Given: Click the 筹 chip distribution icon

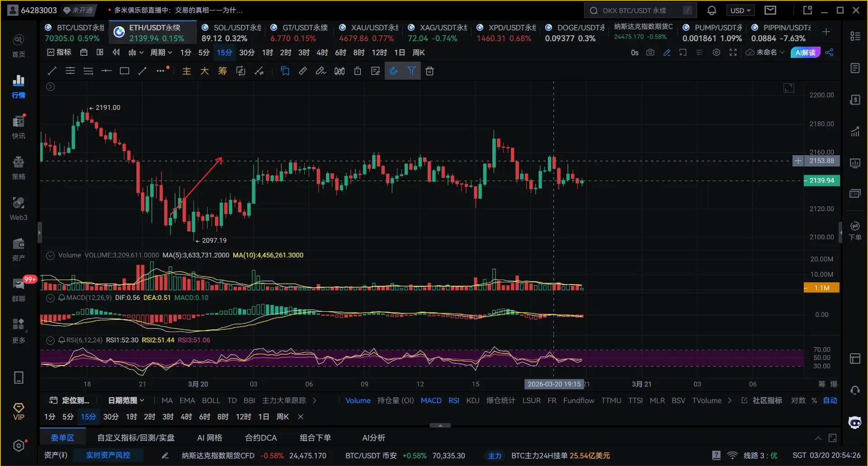Looking at the screenshot, I should (222, 71).
